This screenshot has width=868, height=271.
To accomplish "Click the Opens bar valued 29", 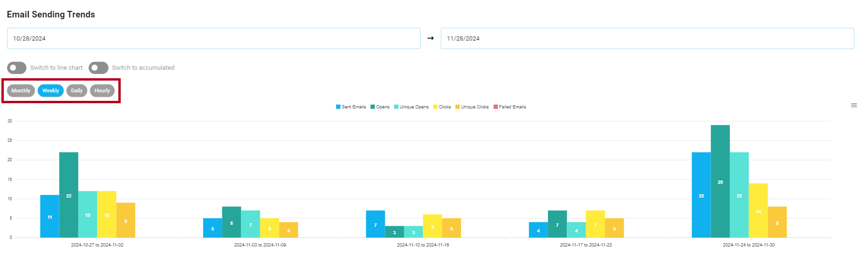I will pos(720,181).
